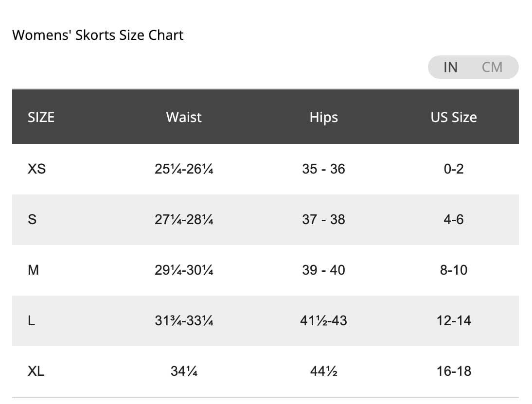Select the XL size row label
Screen dimensions: 532x404
[x=36, y=371]
